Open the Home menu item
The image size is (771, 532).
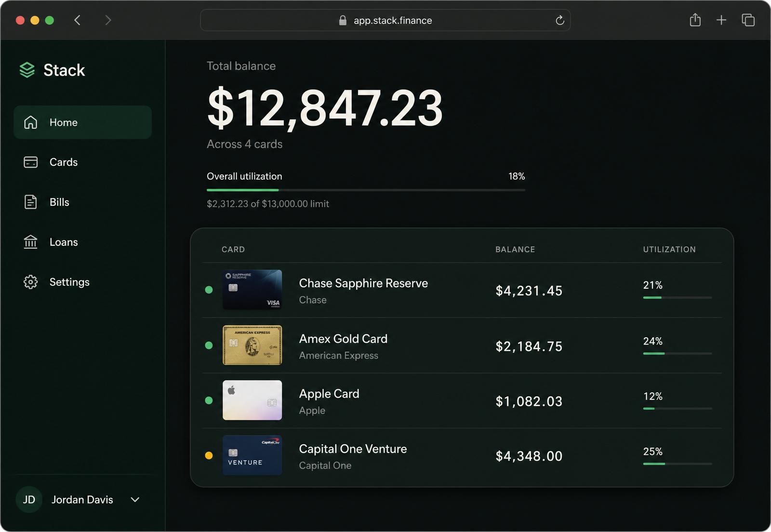82,122
